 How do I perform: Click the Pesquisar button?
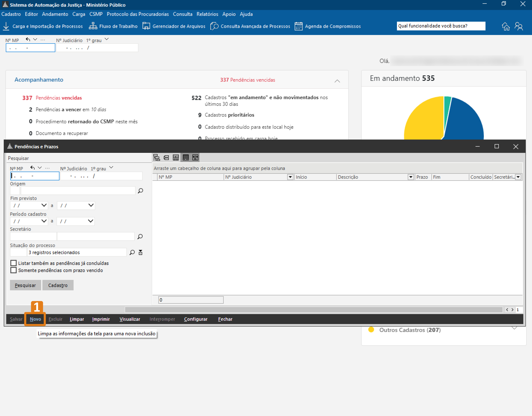click(25, 285)
